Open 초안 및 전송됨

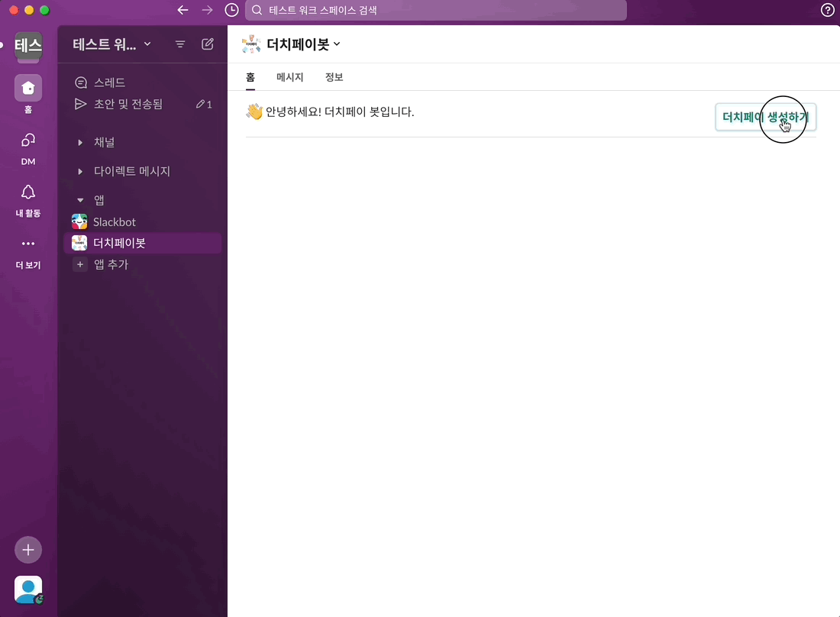[x=143, y=104]
